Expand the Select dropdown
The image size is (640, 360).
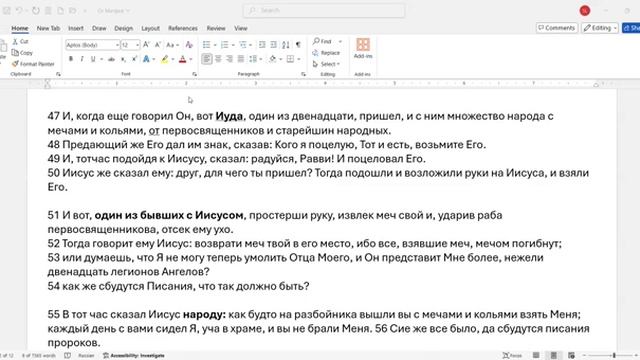point(326,64)
